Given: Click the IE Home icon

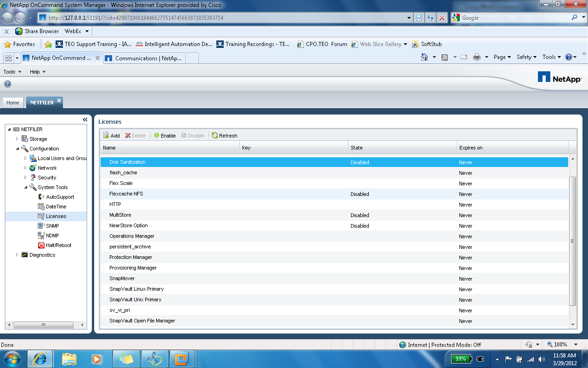Looking at the screenshot, I should pyautogui.click(x=425, y=57).
